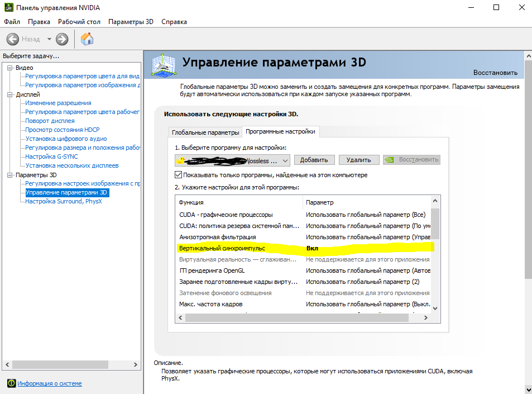Screen dimensions: 532x394
Task: Click Вкл value for Вертикальный синхроимпульс
Action: point(312,248)
